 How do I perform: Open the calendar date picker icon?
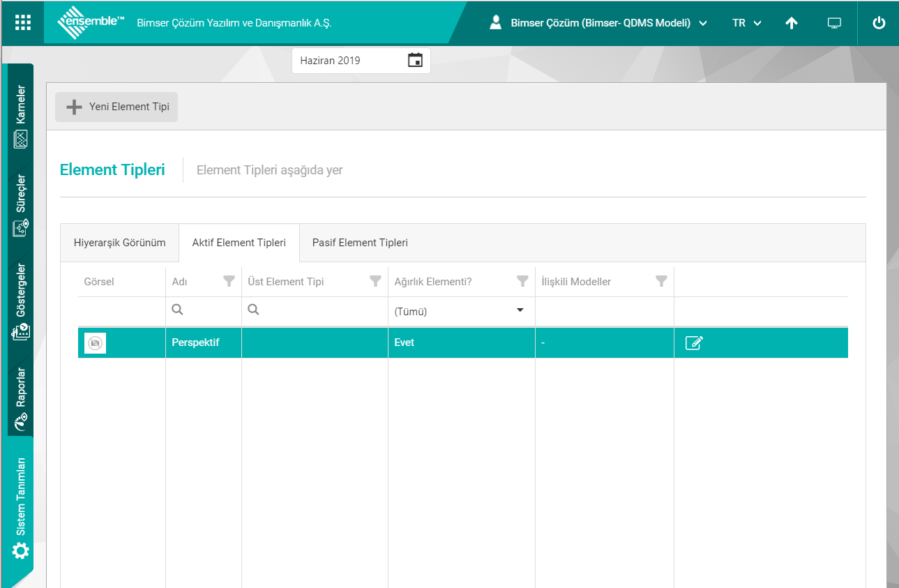415,61
